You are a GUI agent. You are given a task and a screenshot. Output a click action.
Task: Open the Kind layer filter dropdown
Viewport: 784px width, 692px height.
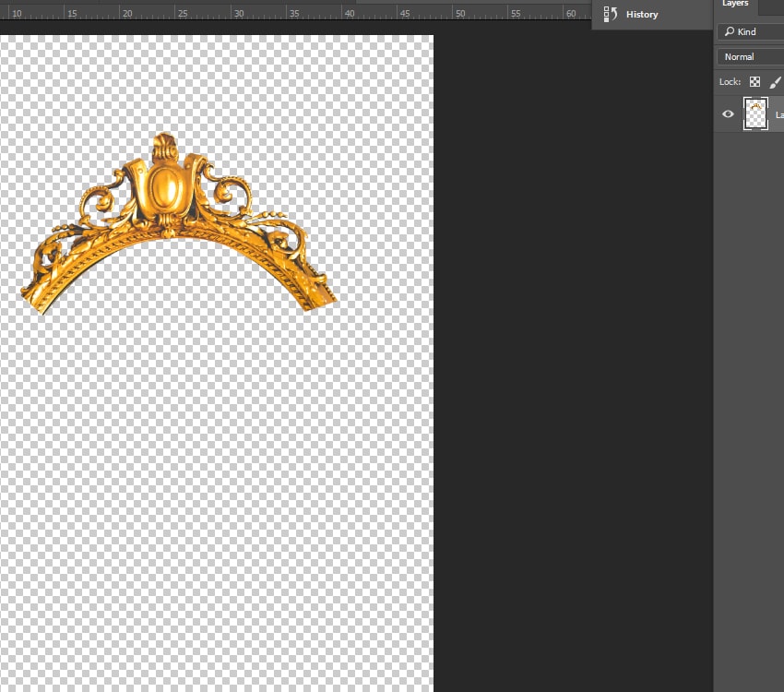coord(751,31)
